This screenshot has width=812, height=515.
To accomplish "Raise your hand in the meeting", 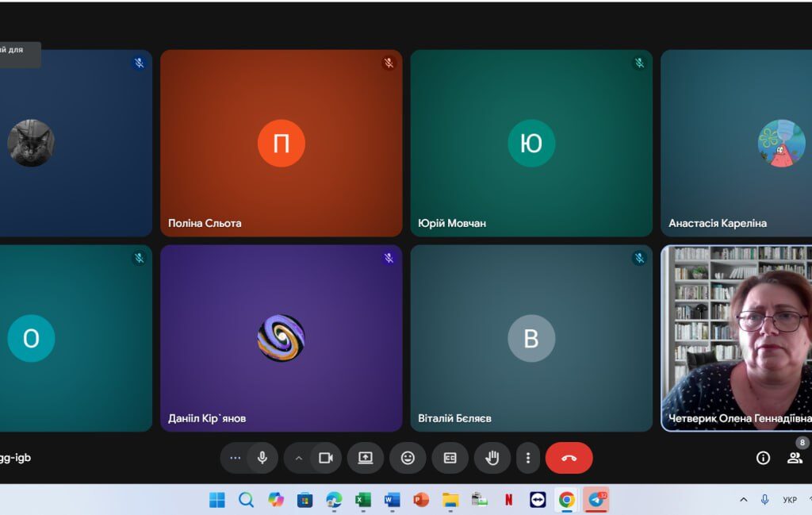I will tap(492, 458).
